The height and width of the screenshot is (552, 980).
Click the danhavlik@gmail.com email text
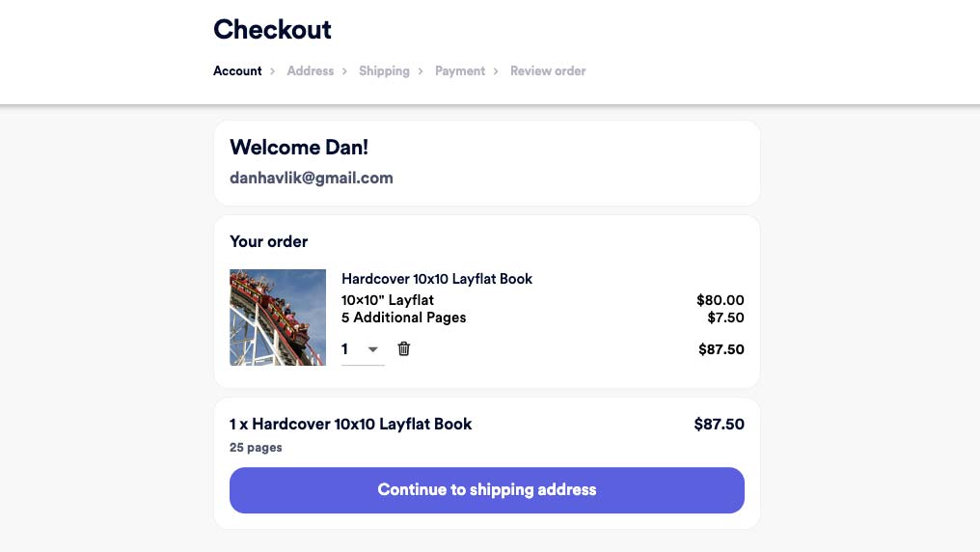point(312,178)
